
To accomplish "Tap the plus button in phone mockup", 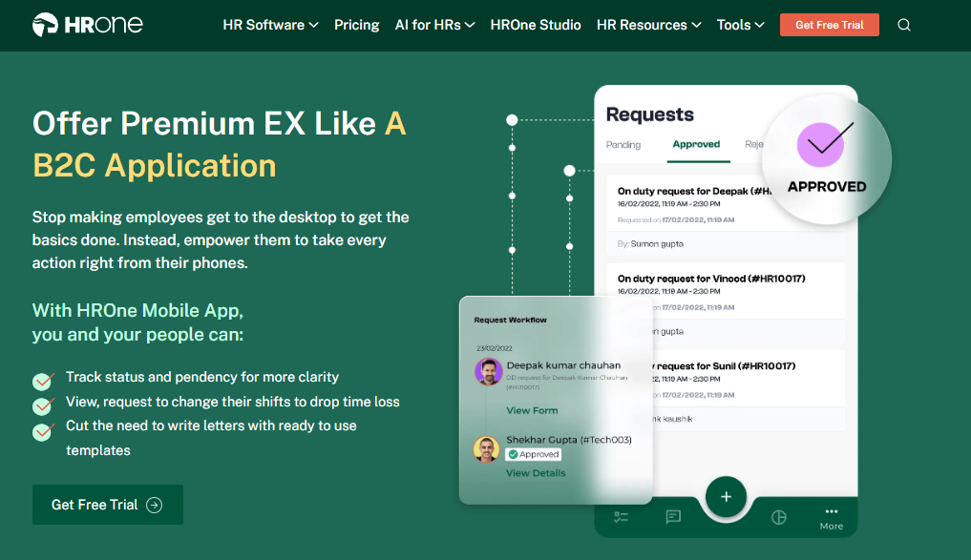I will pyautogui.click(x=726, y=497).
